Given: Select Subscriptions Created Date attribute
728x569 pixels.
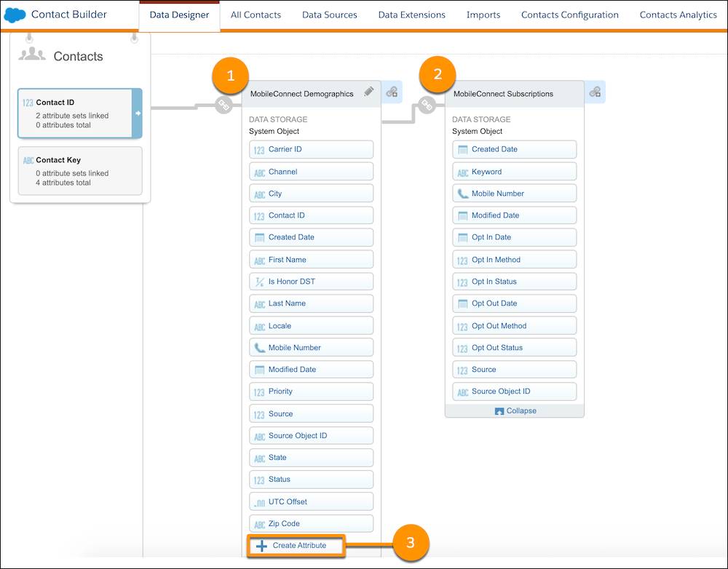Looking at the screenshot, I should [x=515, y=149].
